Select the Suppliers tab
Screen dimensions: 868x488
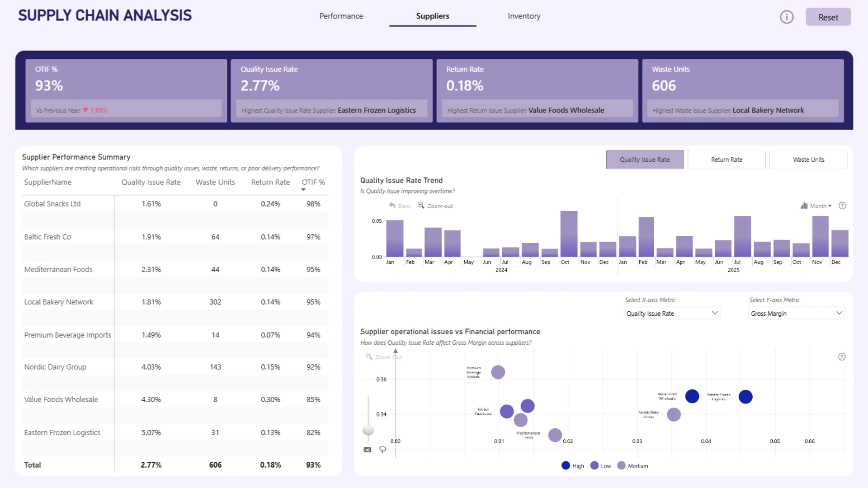[433, 16]
